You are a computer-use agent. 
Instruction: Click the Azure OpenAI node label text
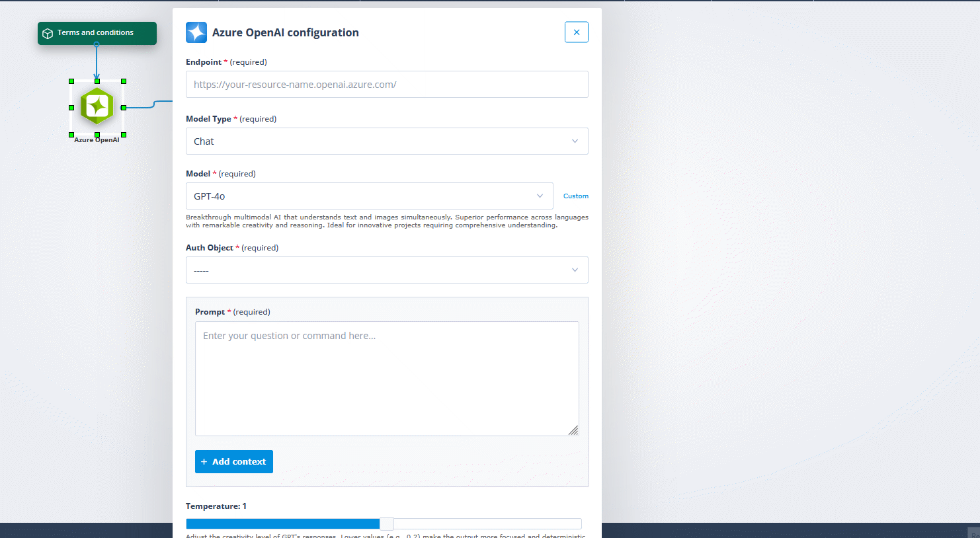pos(97,140)
